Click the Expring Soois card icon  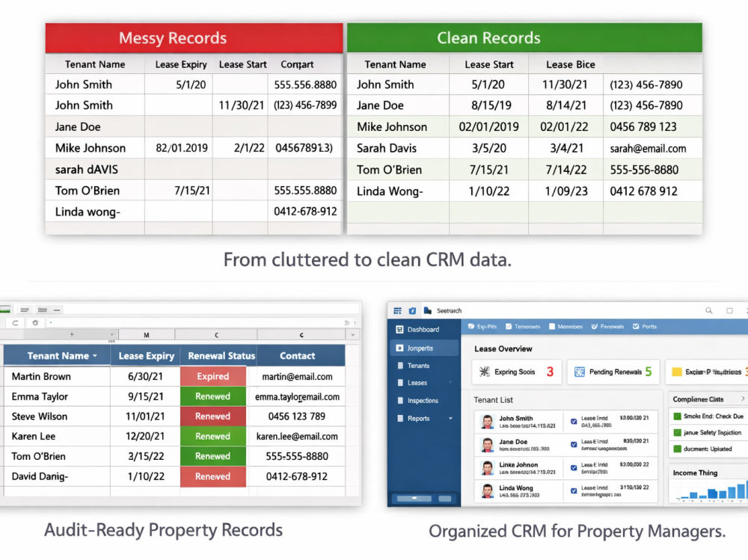point(484,372)
